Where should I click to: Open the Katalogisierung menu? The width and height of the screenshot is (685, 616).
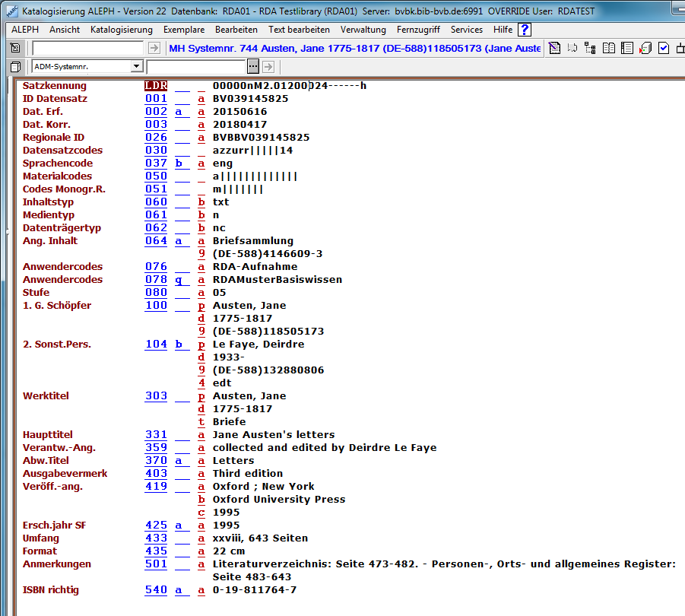pyautogui.click(x=121, y=30)
